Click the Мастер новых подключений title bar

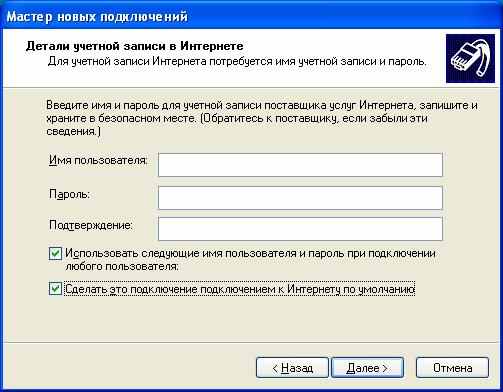tap(251, 16)
